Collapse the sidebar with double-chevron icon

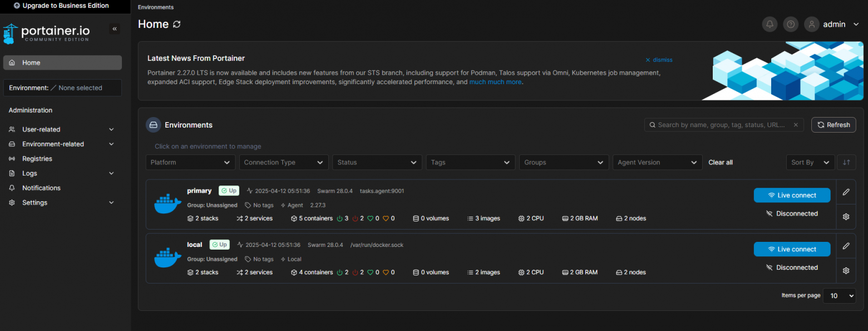click(115, 29)
